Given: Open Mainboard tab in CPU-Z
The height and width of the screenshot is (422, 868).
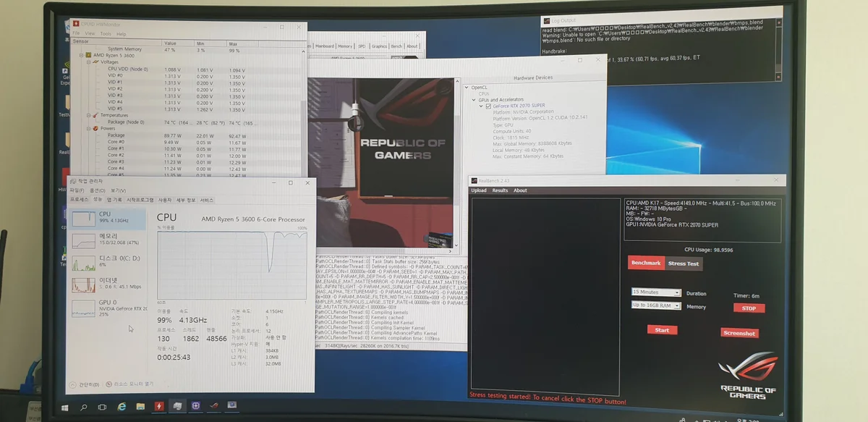Looking at the screenshot, I should point(324,46).
